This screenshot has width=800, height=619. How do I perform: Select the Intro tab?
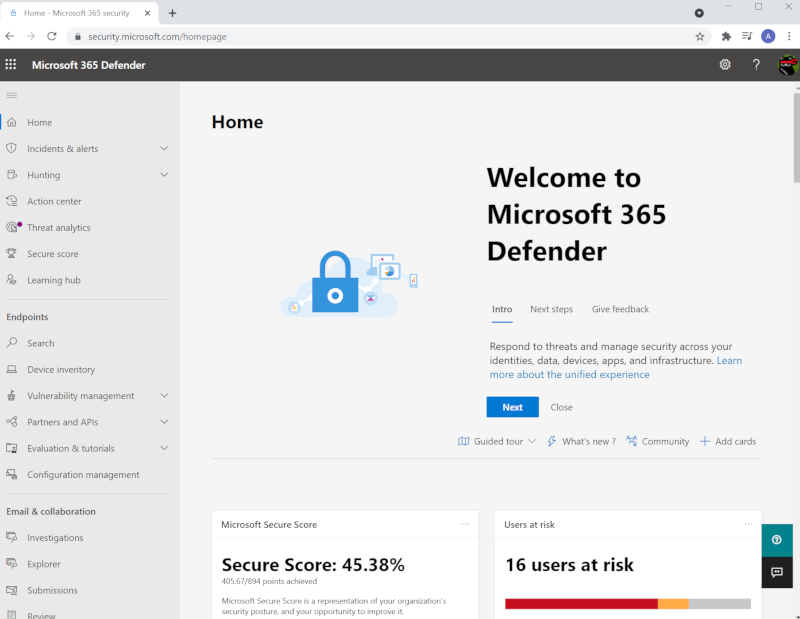click(x=502, y=309)
